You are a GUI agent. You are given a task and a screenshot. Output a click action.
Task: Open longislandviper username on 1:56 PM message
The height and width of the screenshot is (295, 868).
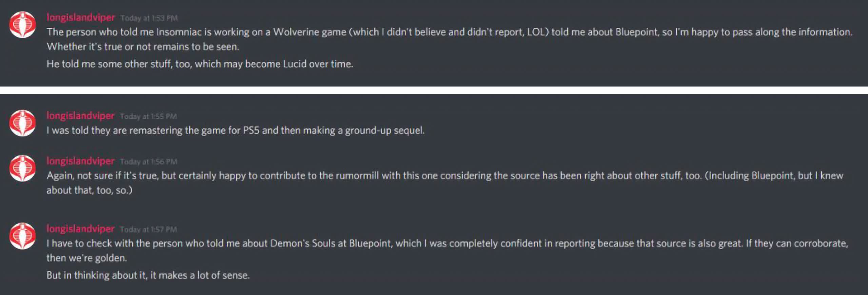(80, 161)
